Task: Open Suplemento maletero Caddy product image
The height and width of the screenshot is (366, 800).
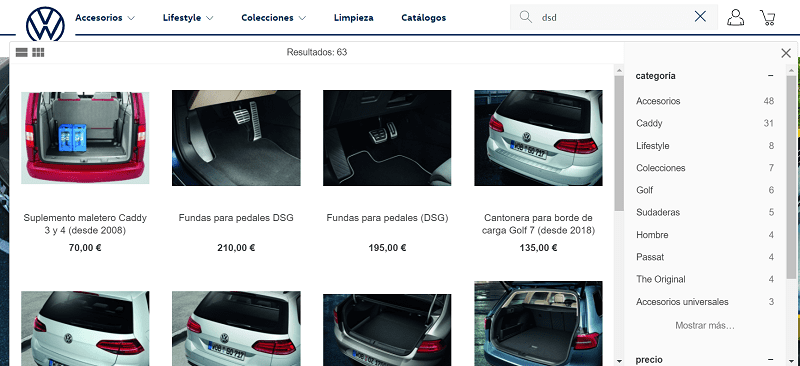Action: (x=85, y=138)
